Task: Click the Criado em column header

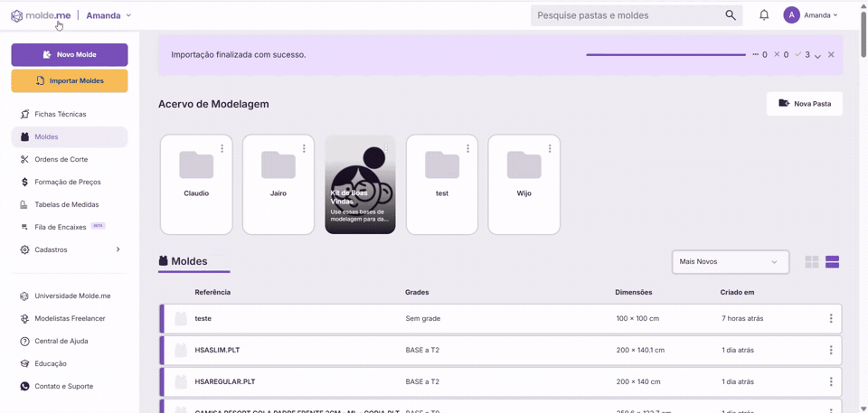Action: pos(738,292)
